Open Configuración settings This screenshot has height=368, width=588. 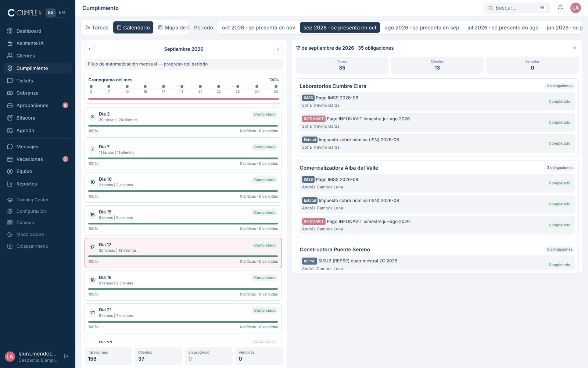[37, 211]
